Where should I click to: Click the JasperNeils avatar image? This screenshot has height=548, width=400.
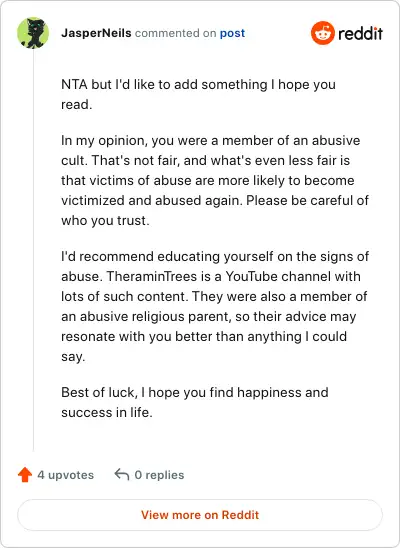(33, 33)
